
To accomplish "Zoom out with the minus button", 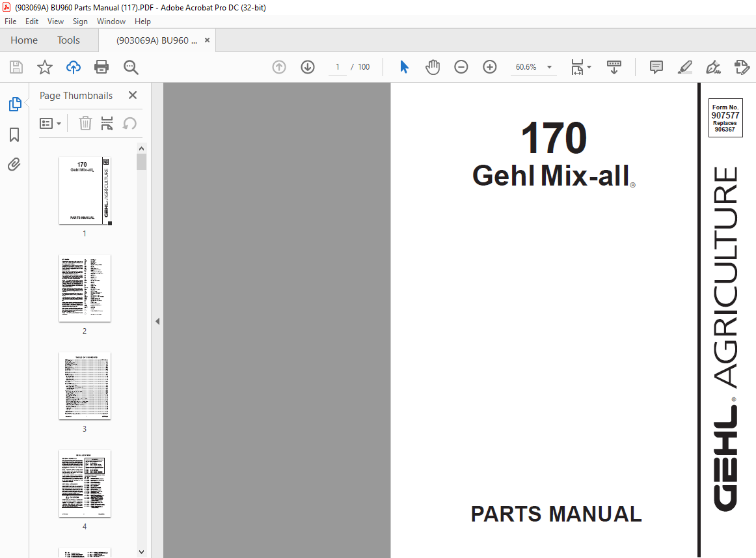I will (461, 67).
